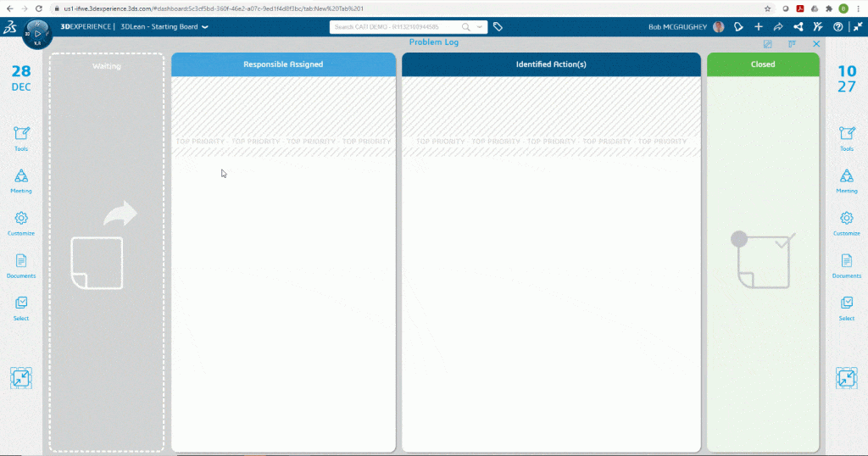Expand the 3DLean - Starting Board dropdown

click(x=204, y=27)
